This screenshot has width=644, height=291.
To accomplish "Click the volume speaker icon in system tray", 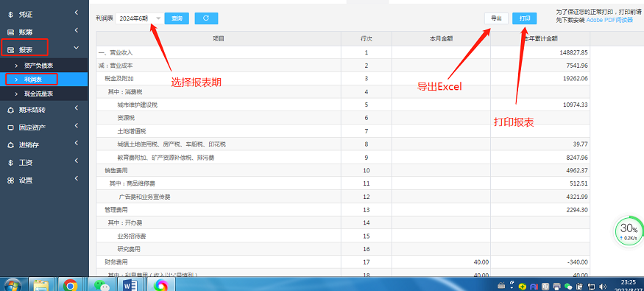I will click(x=604, y=286).
